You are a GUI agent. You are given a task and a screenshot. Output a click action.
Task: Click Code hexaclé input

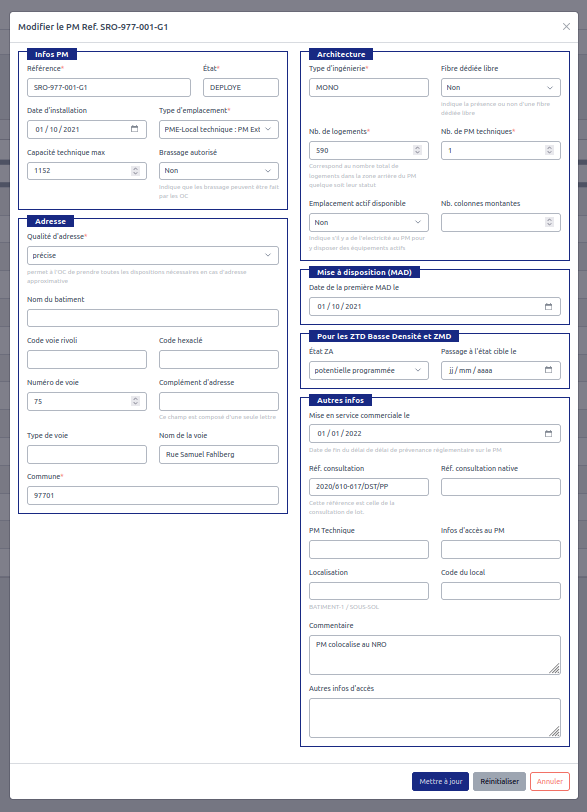click(x=218, y=359)
